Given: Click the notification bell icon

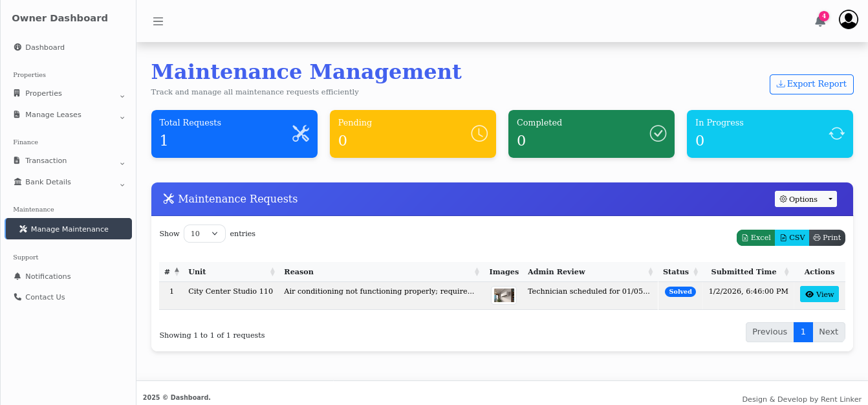Looking at the screenshot, I should pyautogui.click(x=818, y=21).
